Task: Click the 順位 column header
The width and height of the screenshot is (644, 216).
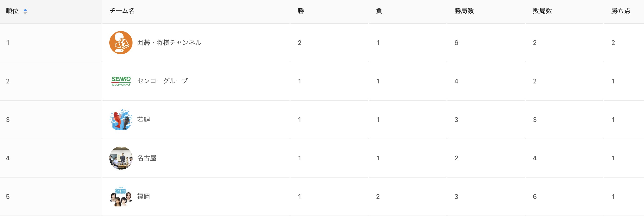Action: [x=12, y=11]
